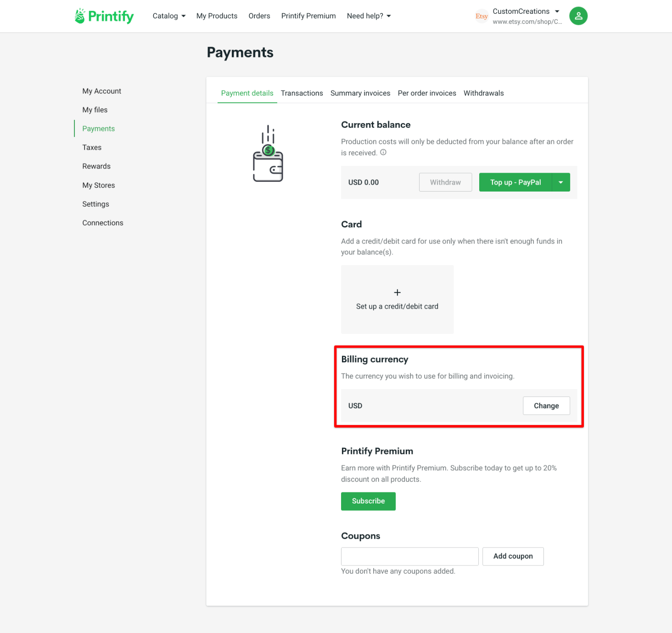The image size is (672, 633).
Task: Open the Need help? menu
Action: coord(368,16)
